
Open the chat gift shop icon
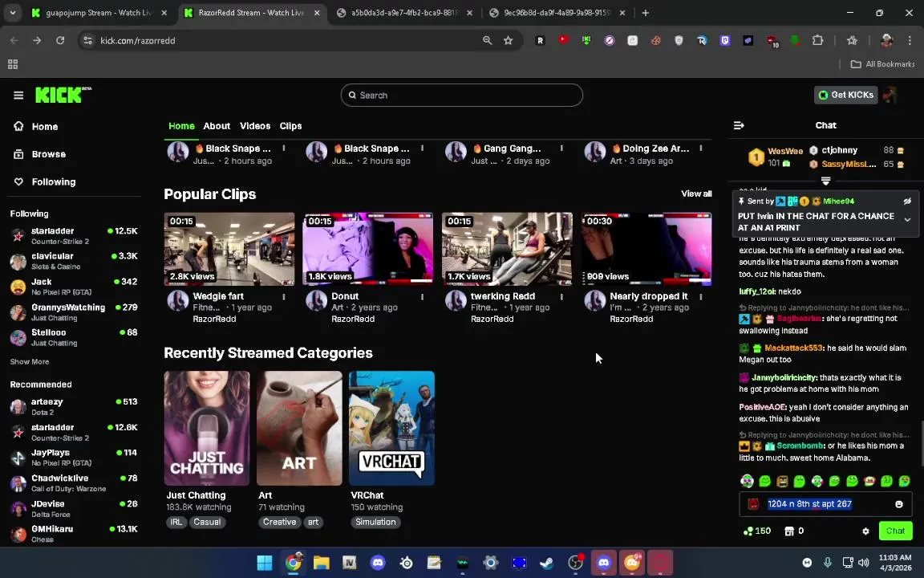tap(789, 531)
